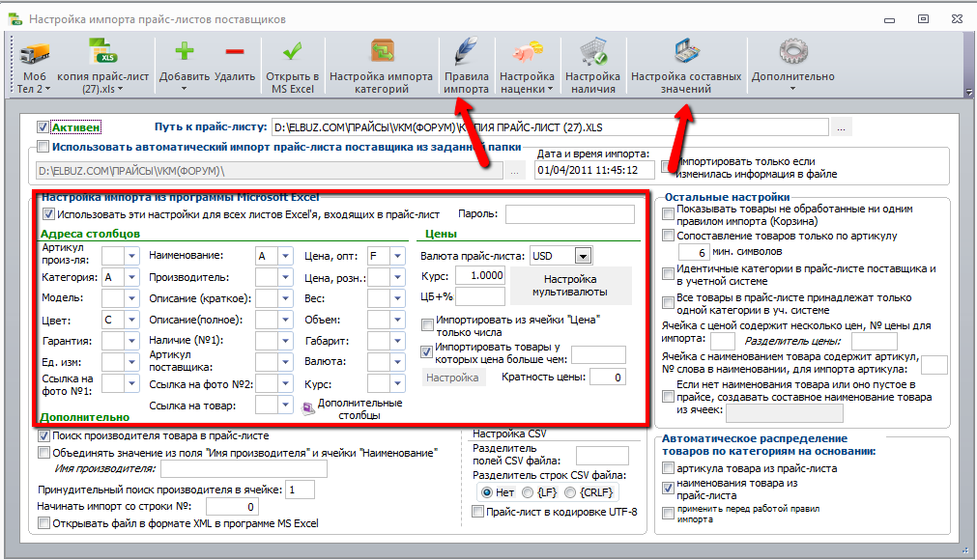This screenshot has width=977, height=560.
Task: Click 'Дополнительные столбцы' icon
Action: click(308, 408)
